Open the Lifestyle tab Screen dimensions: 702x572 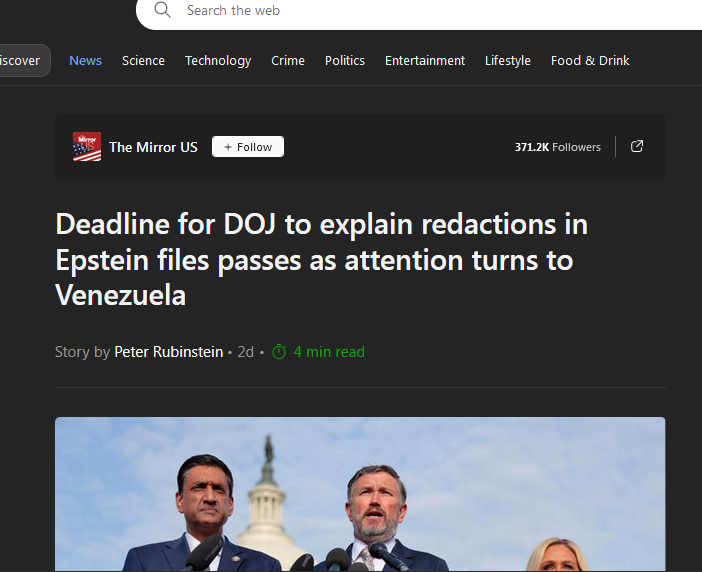pyautogui.click(x=508, y=60)
